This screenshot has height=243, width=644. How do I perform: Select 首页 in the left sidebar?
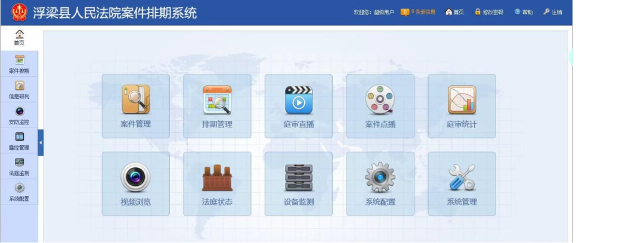click(x=19, y=38)
